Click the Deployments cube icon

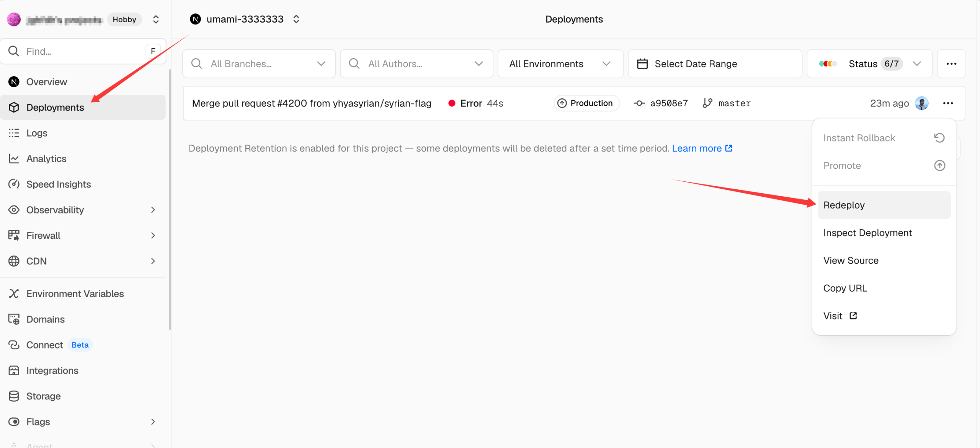pyautogui.click(x=14, y=108)
